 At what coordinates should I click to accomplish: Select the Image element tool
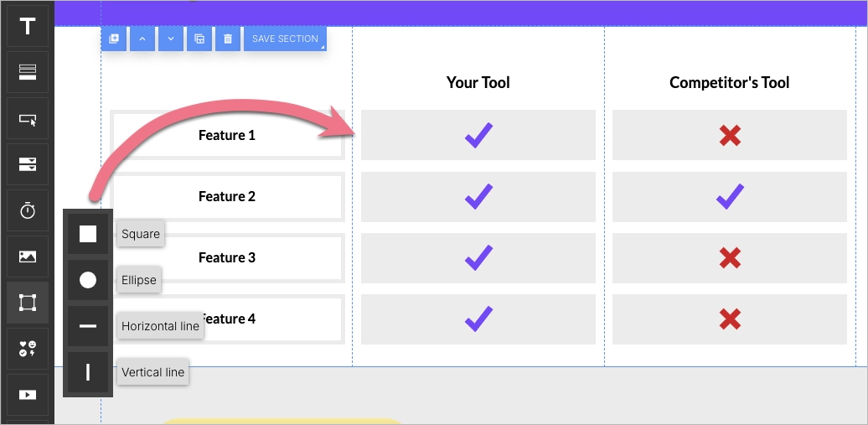(28, 257)
